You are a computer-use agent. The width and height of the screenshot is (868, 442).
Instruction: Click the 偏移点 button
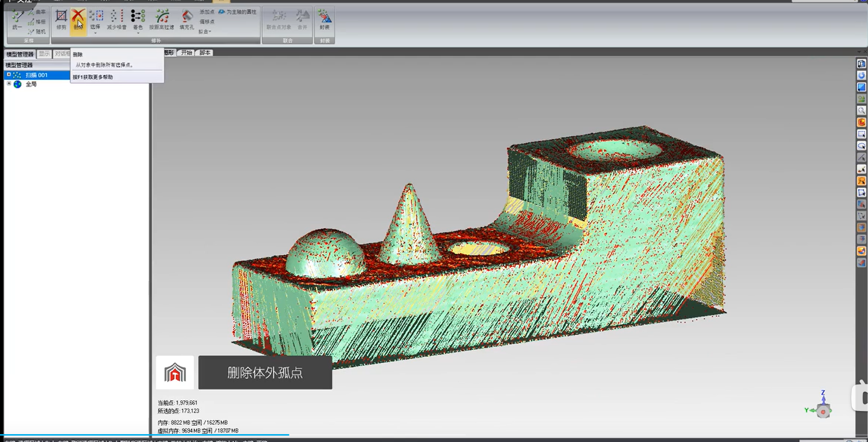(x=207, y=22)
